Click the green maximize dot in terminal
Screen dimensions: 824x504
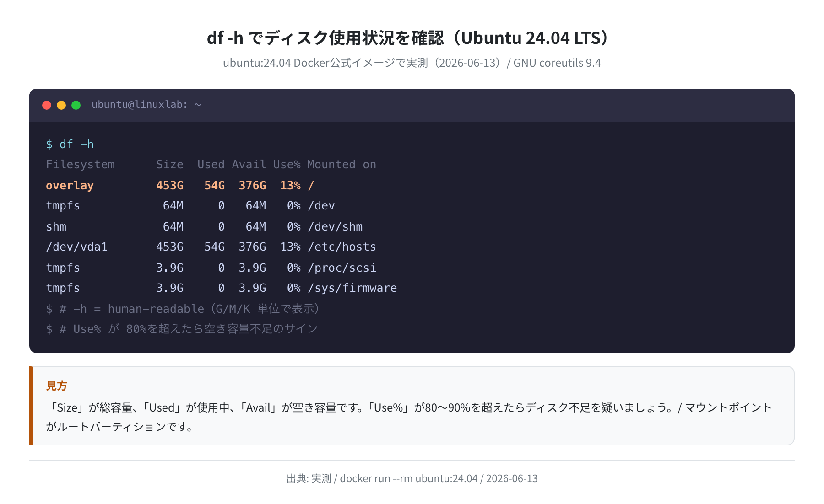(76, 105)
